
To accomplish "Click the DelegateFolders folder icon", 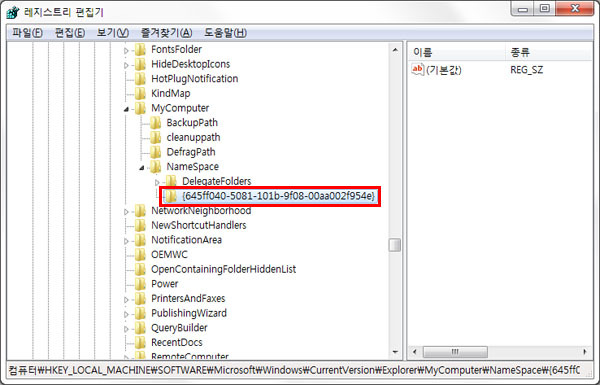I will pyautogui.click(x=171, y=181).
